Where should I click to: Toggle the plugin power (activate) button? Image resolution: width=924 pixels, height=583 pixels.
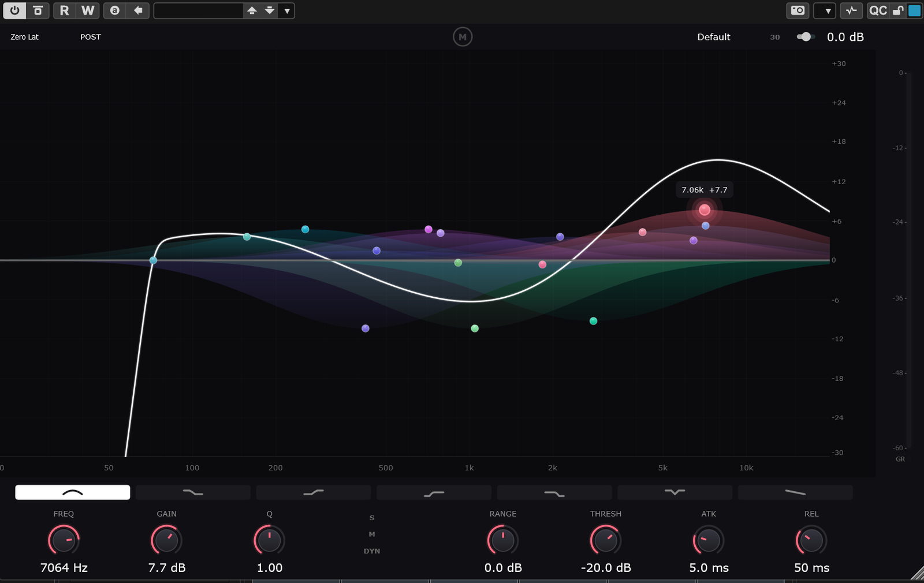[14, 10]
